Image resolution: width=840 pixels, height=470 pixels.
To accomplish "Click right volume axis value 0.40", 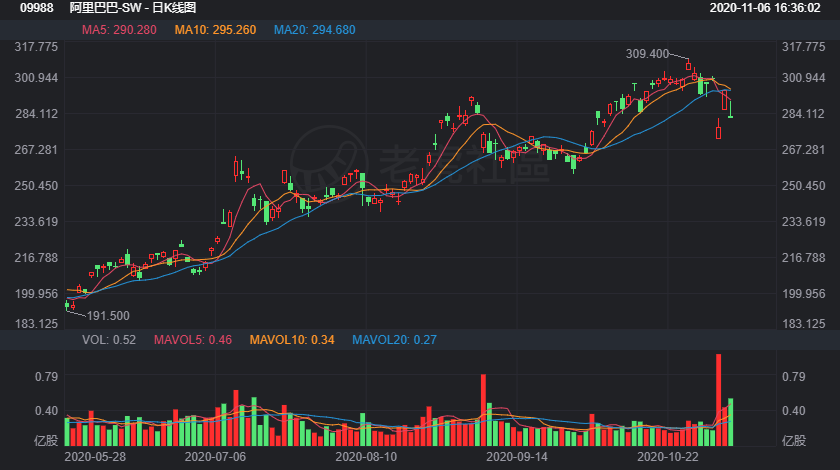I will [x=793, y=411].
